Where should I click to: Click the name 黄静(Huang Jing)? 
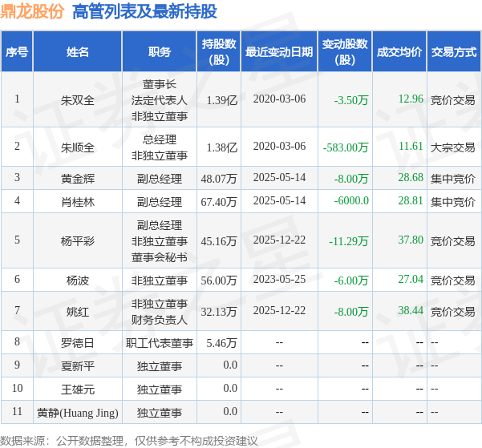(78, 413)
